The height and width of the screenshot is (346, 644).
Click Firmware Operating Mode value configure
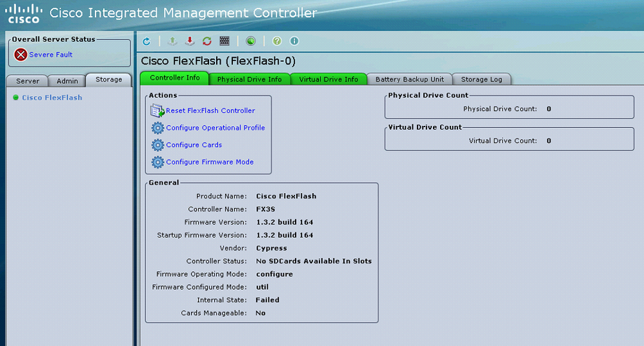point(274,274)
